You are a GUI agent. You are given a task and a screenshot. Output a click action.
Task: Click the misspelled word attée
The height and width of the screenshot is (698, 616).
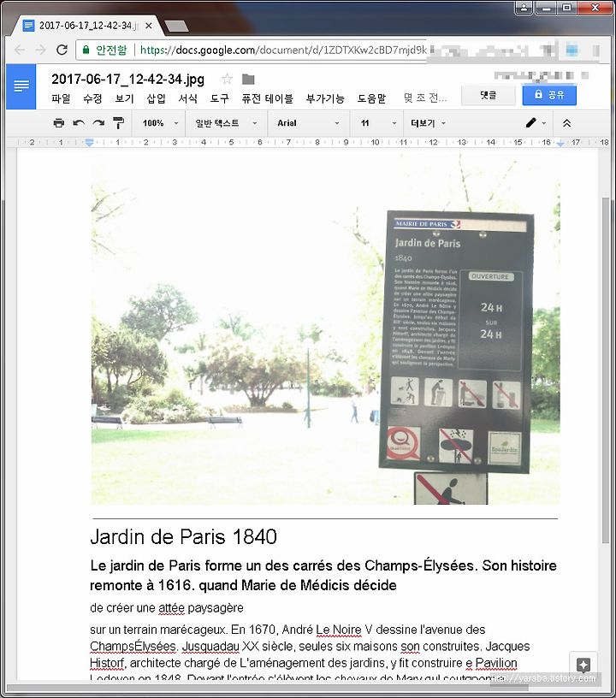pyautogui.click(x=171, y=607)
